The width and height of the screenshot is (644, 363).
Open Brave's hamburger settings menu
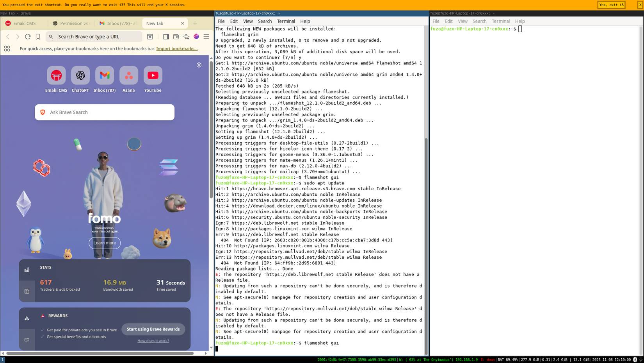pyautogui.click(x=206, y=36)
